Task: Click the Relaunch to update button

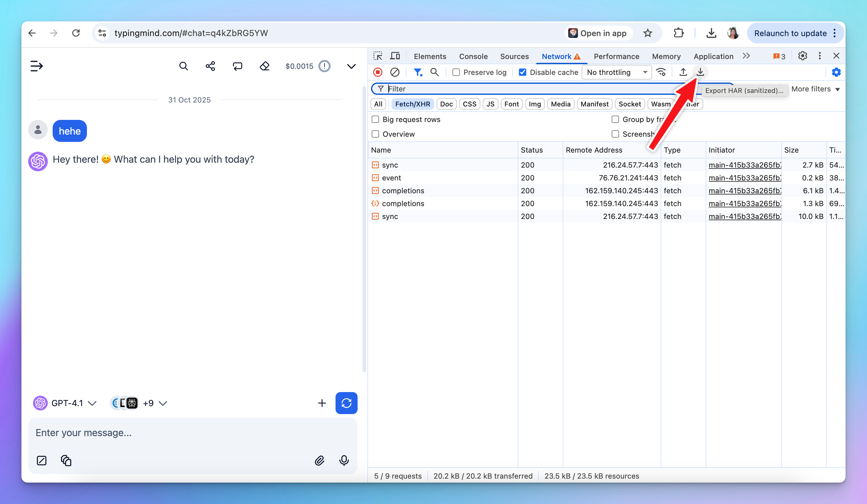Action: click(790, 33)
